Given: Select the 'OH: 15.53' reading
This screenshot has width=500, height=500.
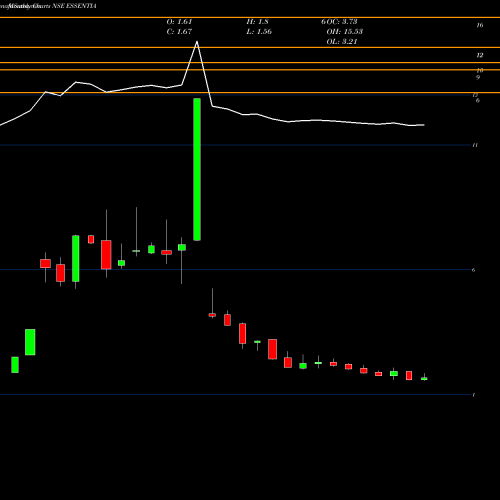Looking at the screenshot, I should point(345,32).
